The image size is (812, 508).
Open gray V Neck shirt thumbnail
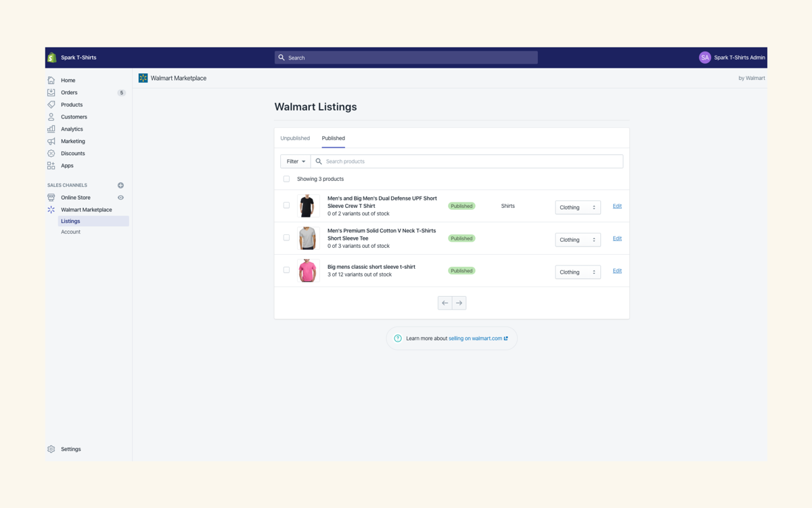[x=308, y=238]
